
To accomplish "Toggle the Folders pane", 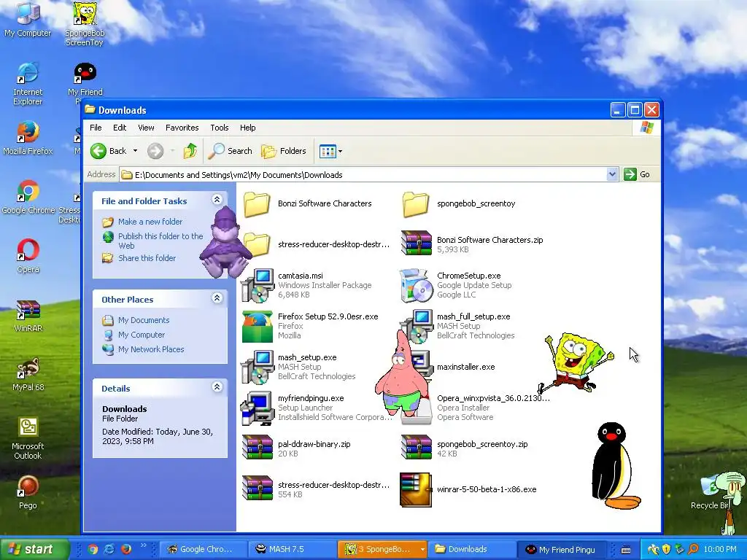I will [x=284, y=151].
